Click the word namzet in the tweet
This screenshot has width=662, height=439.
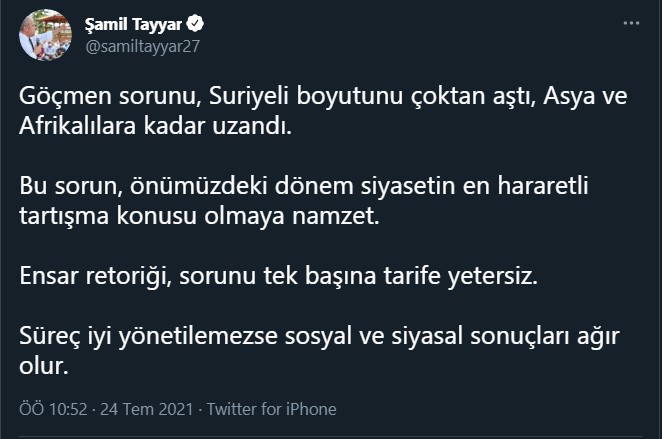click(x=346, y=219)
